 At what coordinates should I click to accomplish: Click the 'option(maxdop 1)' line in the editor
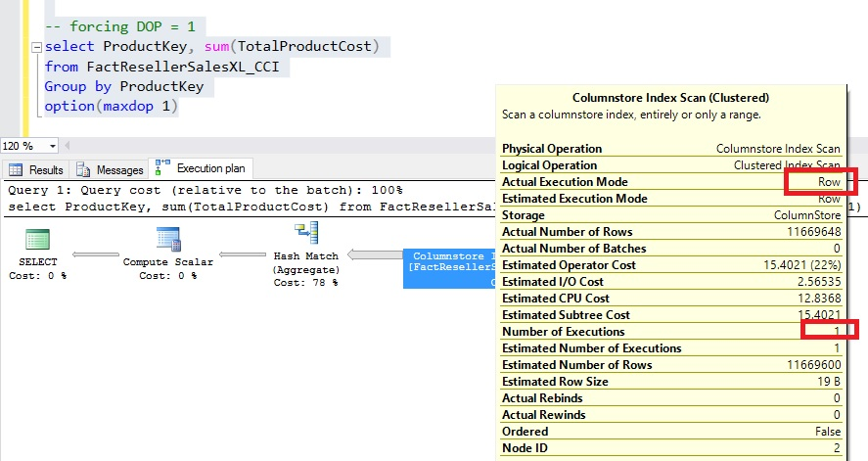pos(111,106)
